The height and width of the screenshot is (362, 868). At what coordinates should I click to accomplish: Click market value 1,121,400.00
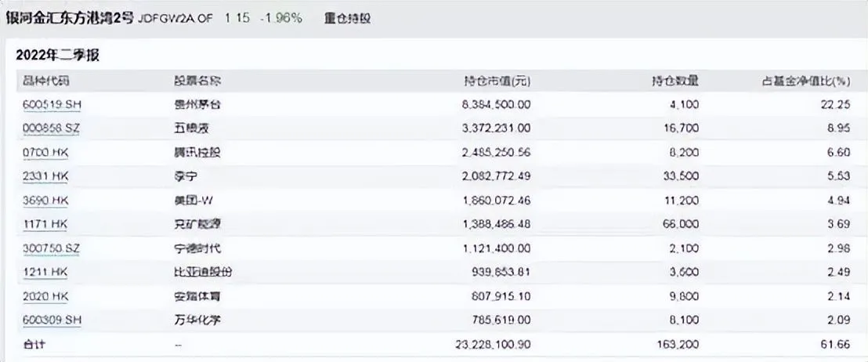pyautogui.click(x=497, y=248)
